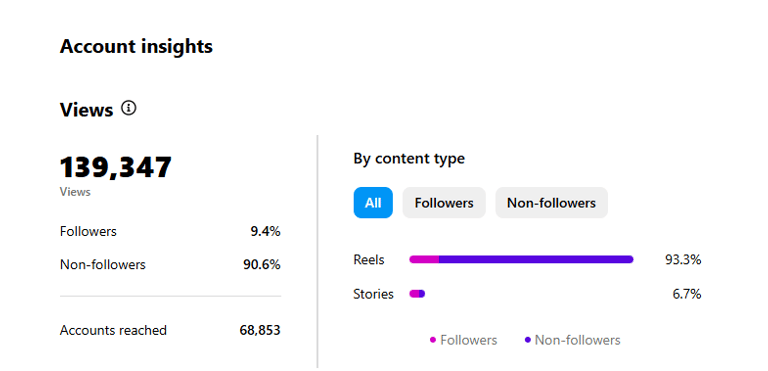Click the Non-followers 90.6% percentage
This screenshot has width=768, height=371.
pyautogui.click(x=262, y=265)
